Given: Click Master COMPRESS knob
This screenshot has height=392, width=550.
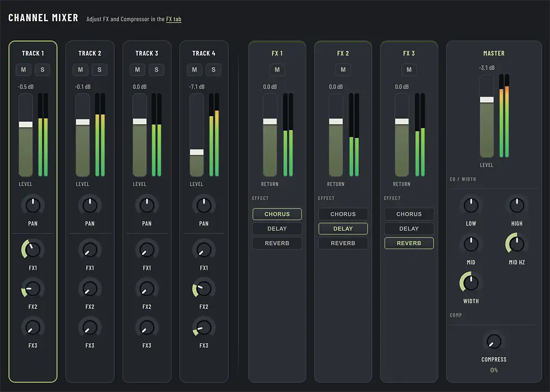Looking at the screenshot, I should pyautogui.click(x=494, y=342).
